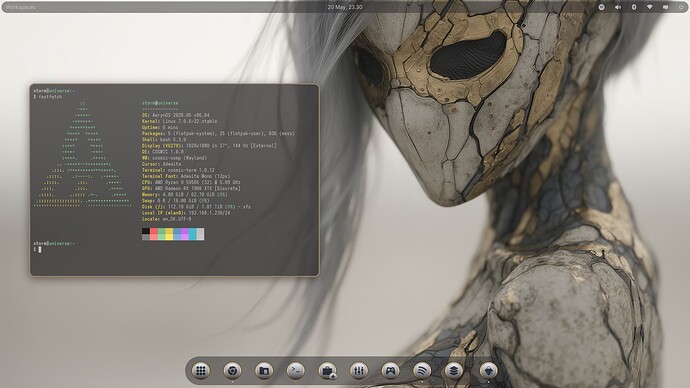Click the 'Shell: bash' line

click(x=164, y=139)
